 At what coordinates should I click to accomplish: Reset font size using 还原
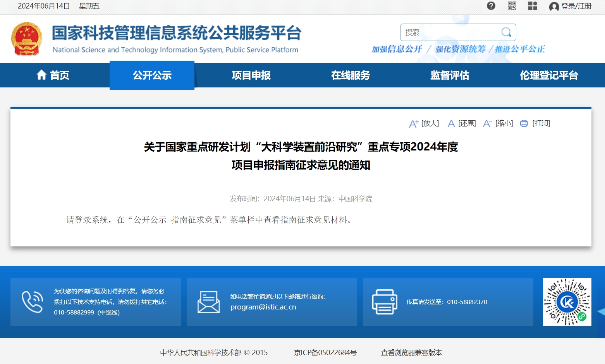pyautogui.click(x=462, y=123)
